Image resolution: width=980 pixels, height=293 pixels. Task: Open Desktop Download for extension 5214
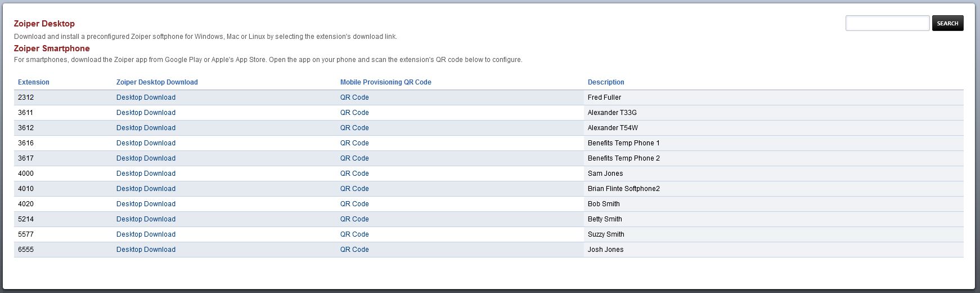(146, 219)
